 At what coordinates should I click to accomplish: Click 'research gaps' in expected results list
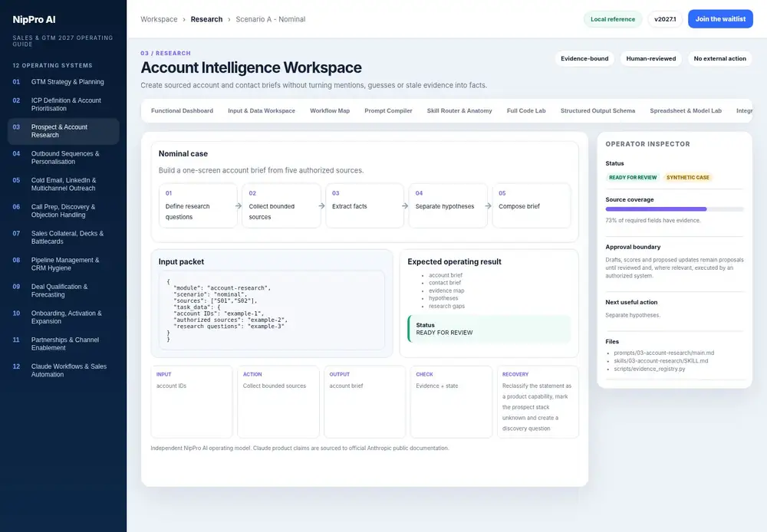[x=446, y=306]
